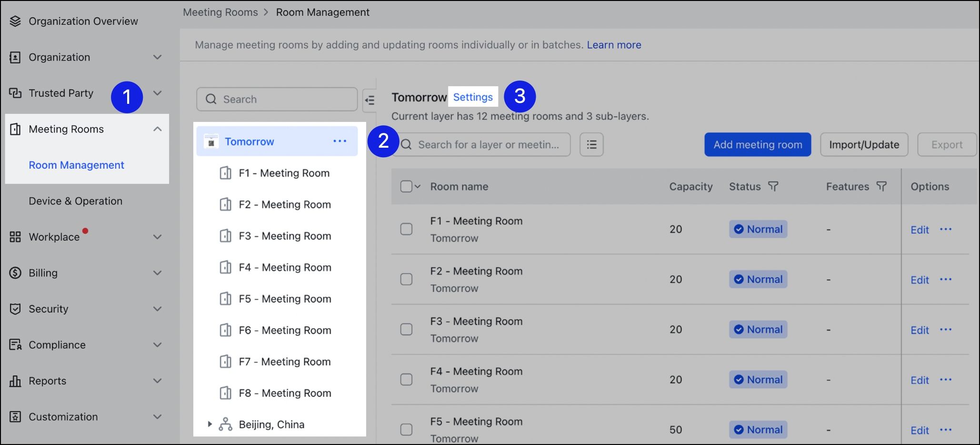Select the Organization Overview layers icon

coord(15,20)
